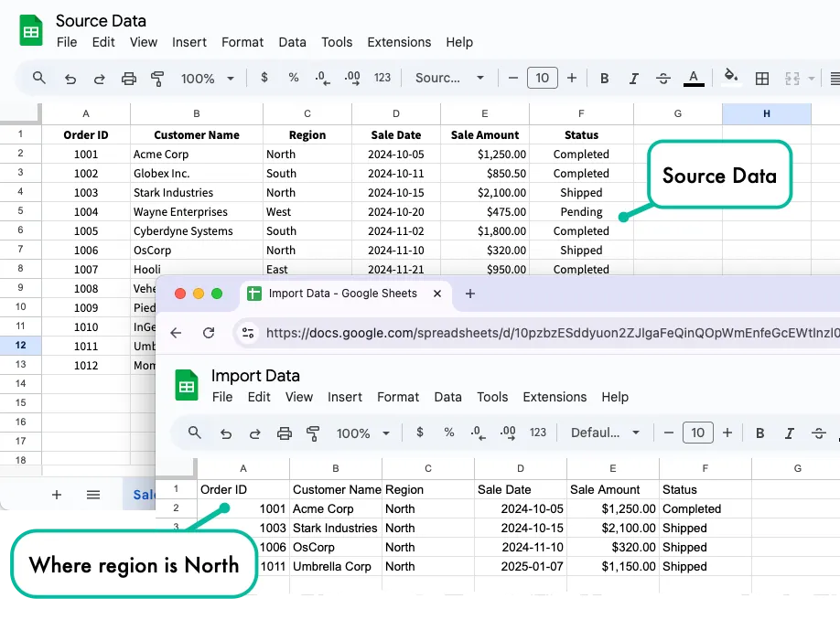Open Extensions menu in Source Data window
Image resolution: width=840 pixels, height=620 pixels.
[x=399, y=42]
